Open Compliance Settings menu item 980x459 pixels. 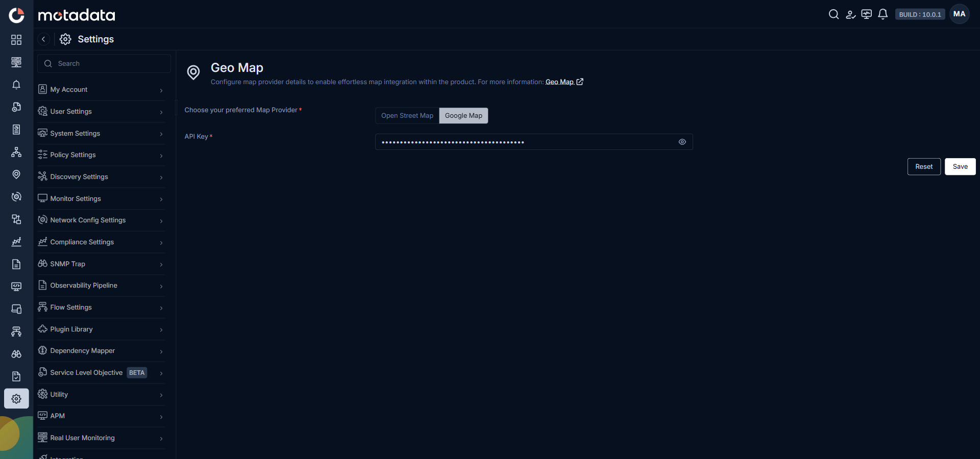(x=101, y=242)
